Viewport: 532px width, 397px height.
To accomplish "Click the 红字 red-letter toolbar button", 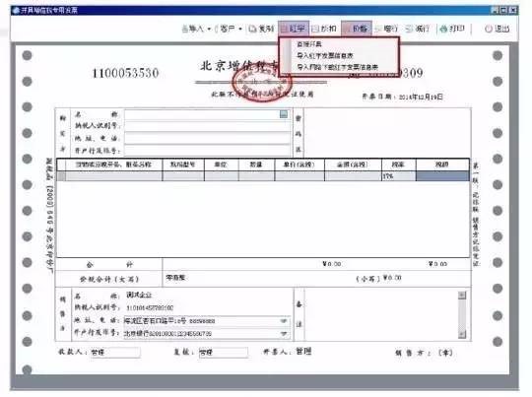I will [294, 29].
